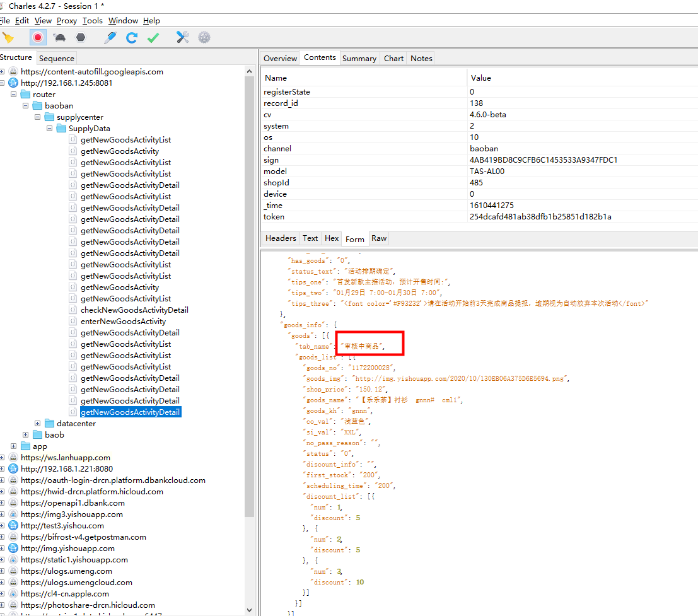Collapse the baoban folder node
698x616 pixels.
click(x=25, y=105)
